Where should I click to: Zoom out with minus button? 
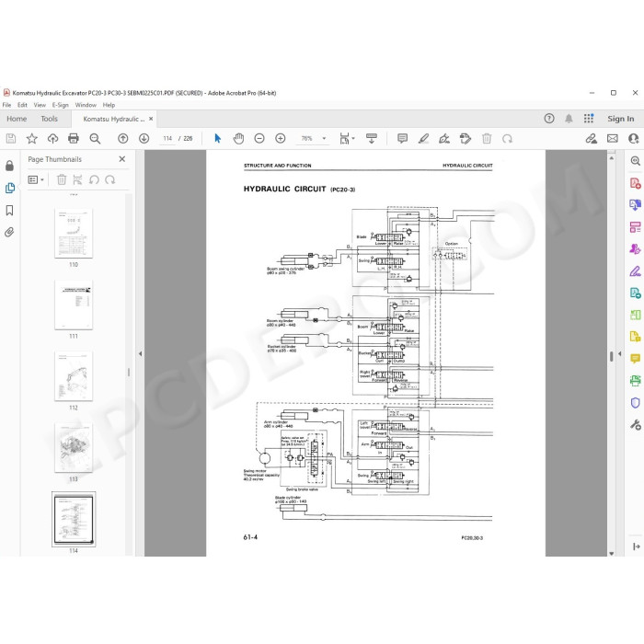(x=259, y=138)
